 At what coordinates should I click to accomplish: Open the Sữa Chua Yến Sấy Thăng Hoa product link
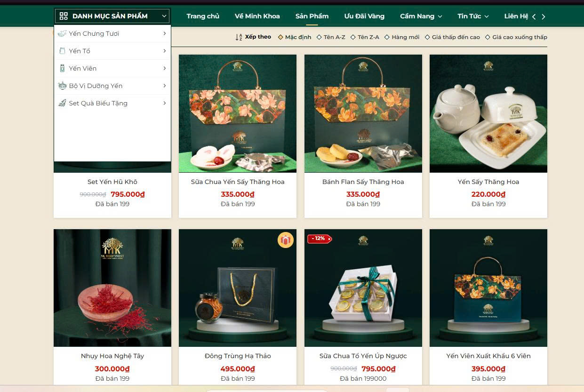(238, 182)
